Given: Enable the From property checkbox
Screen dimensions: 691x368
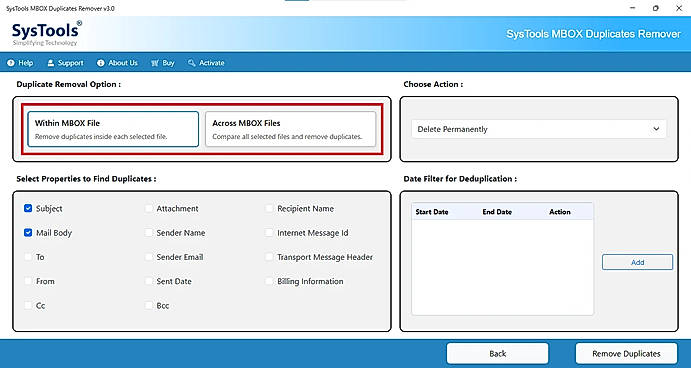Looking at the screenshot, I should 28,281.
